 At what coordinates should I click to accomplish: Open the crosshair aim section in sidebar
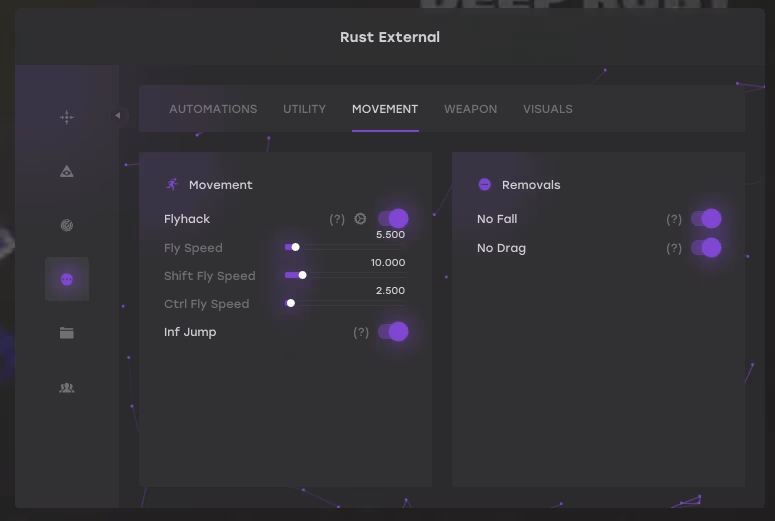click(x=67, y=117)
